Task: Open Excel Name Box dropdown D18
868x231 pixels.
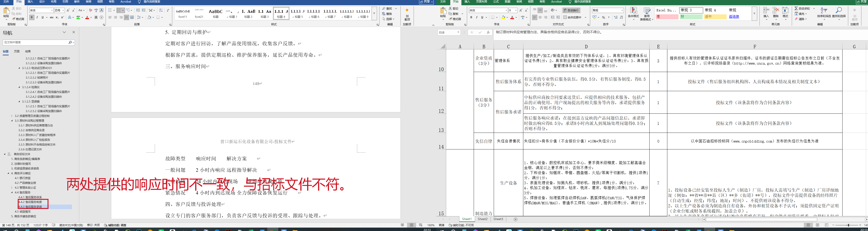Action: click(x=458, y=32)
